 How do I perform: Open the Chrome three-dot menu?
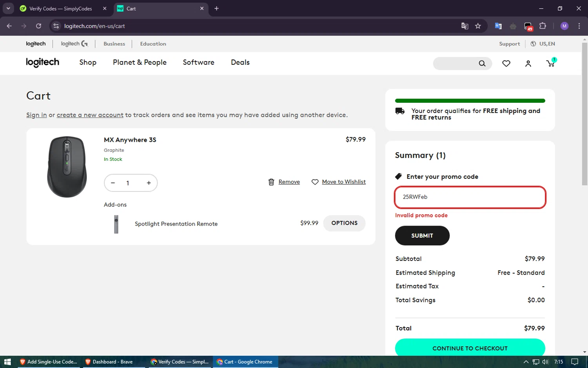[x=579, y=26]
